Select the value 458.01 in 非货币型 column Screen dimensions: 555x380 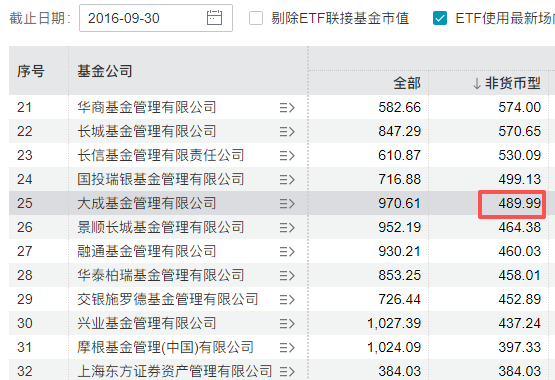click(x=520, y=275)
